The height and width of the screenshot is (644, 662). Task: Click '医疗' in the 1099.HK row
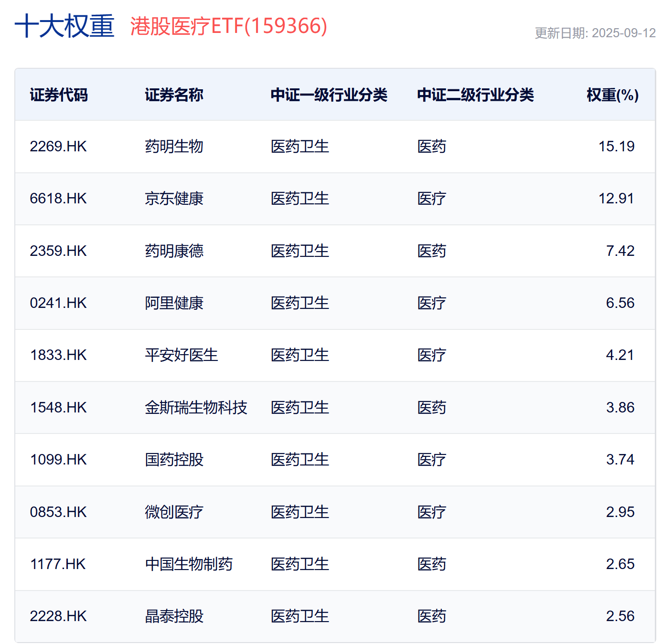pos(432,460)
